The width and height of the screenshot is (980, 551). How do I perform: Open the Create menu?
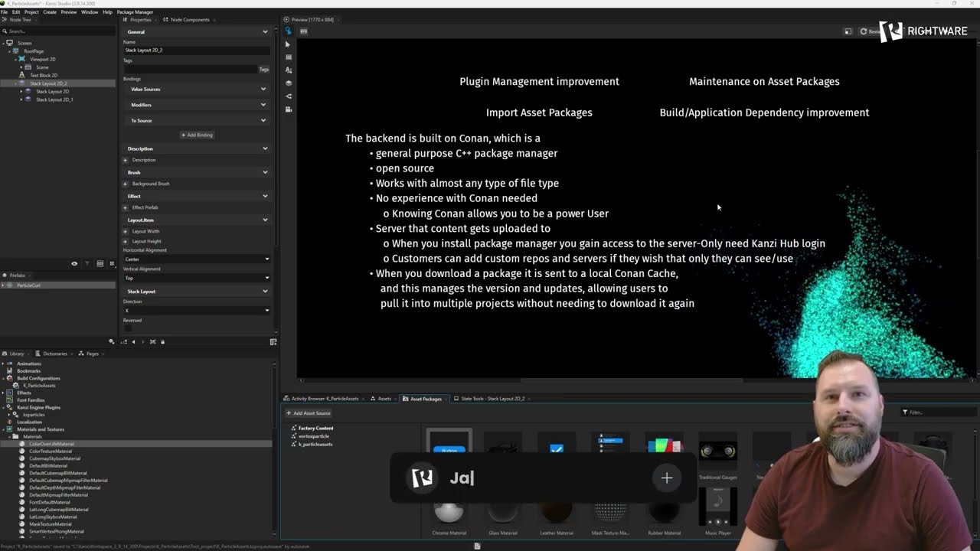coord(50,12)
